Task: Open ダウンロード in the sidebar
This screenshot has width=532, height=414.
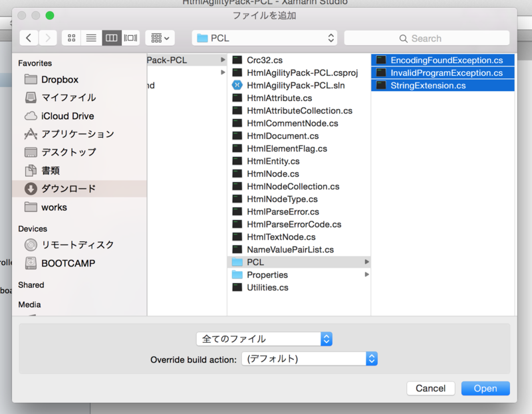Action: click(x=79, y=189)
